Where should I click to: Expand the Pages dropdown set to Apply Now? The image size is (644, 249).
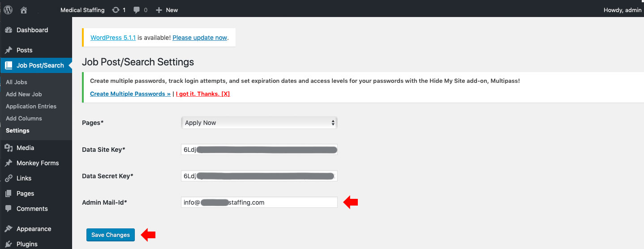(x=259, y=123)
